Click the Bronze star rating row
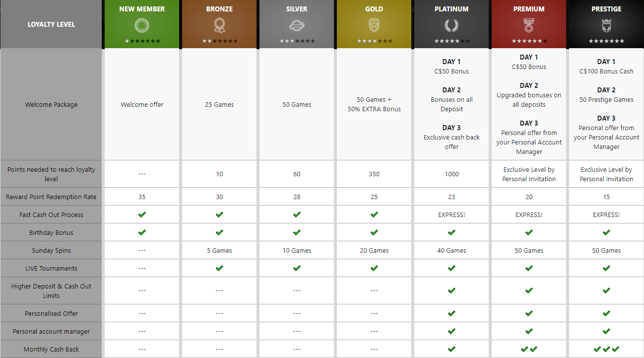This screenshot has width=644, height=358. [220, 41]
